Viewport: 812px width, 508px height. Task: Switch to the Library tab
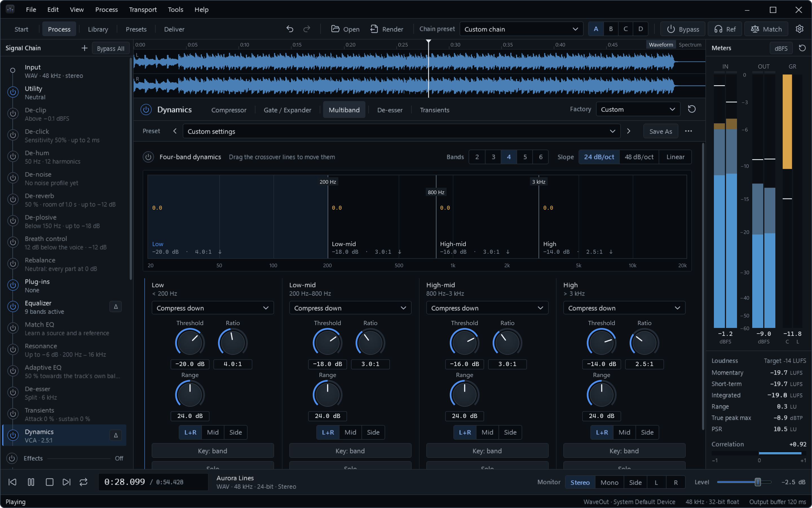(98, 29)
